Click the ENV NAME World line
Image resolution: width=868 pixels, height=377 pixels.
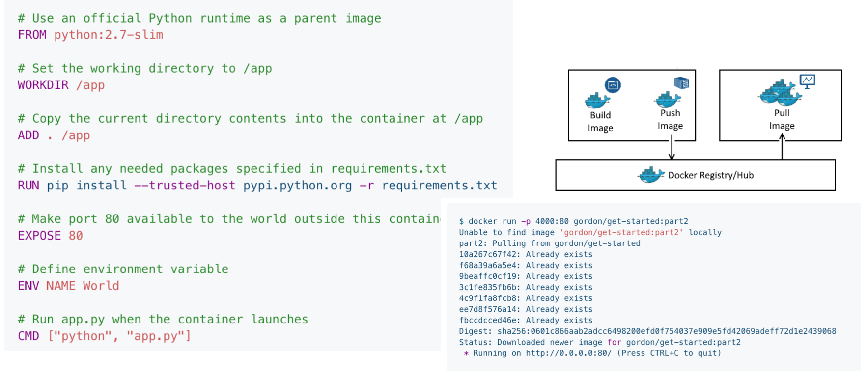pos(68,286)
